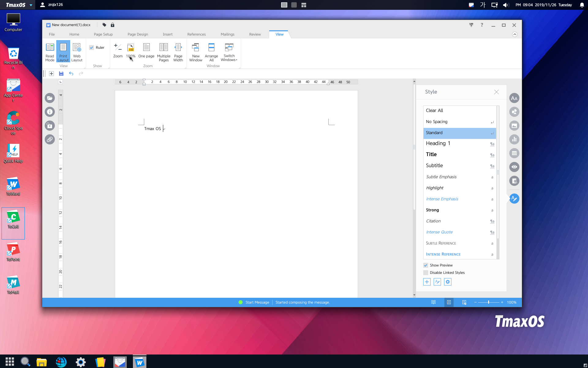Click the tag icon in title bar

[104, 25]
